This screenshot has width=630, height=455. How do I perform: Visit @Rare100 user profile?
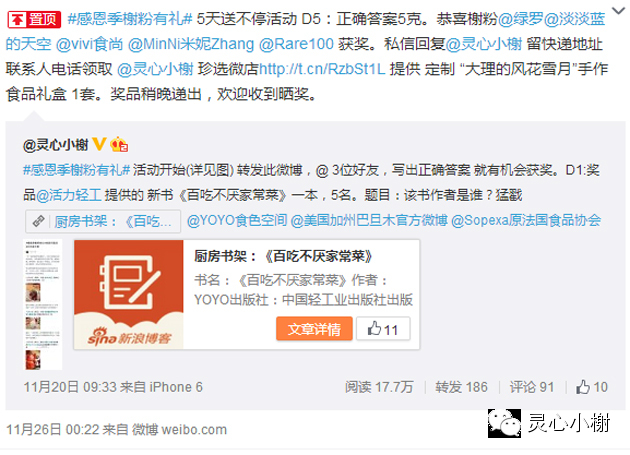click(296, 44)
